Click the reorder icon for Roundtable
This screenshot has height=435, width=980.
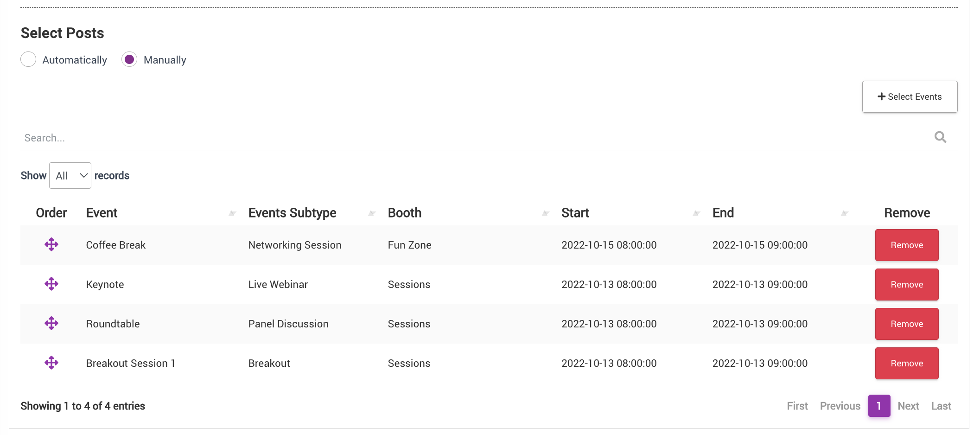pos(51,323)
